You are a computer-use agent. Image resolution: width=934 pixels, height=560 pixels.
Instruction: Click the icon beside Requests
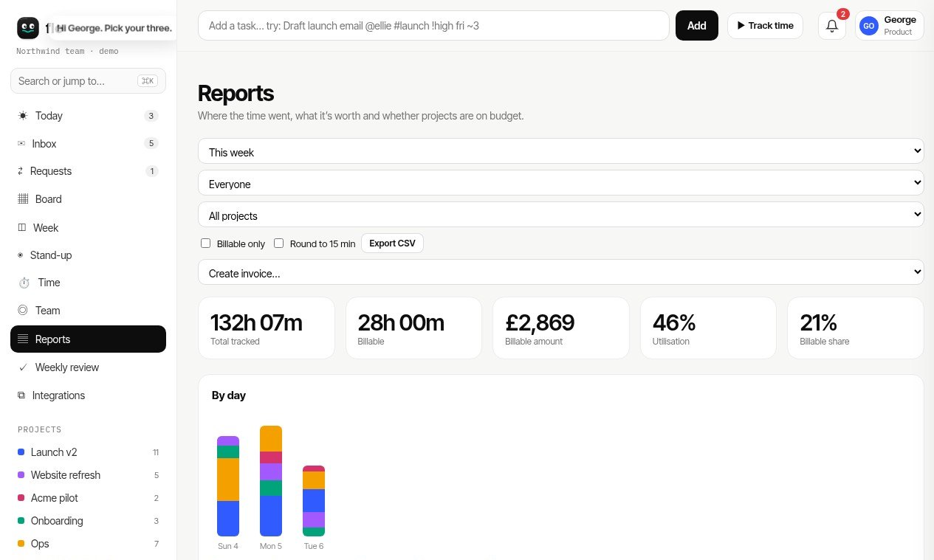pyautogui.click(x=21, y=171)
